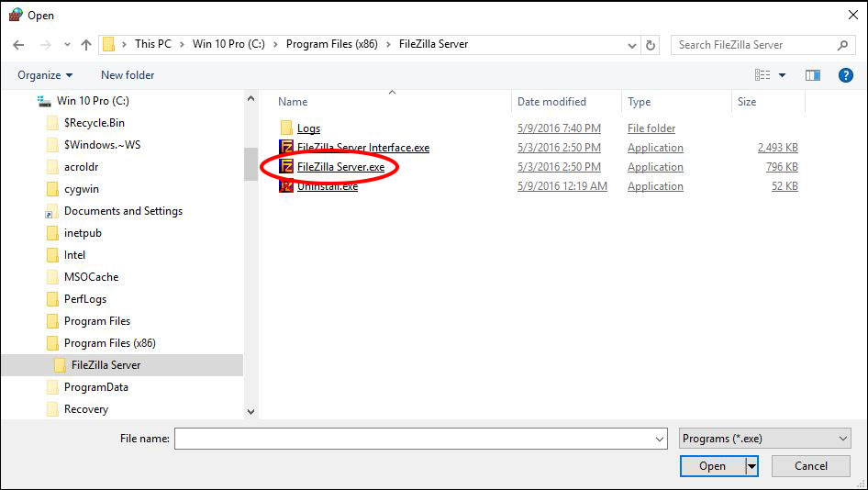
Task: Open the Help icon
Action: (845, 75)
